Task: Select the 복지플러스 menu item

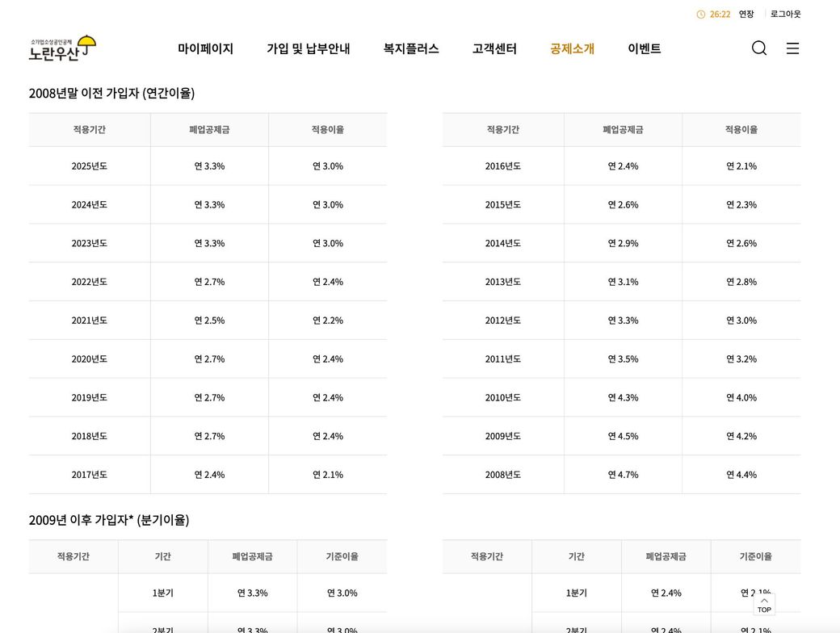Action: [410, 48]
